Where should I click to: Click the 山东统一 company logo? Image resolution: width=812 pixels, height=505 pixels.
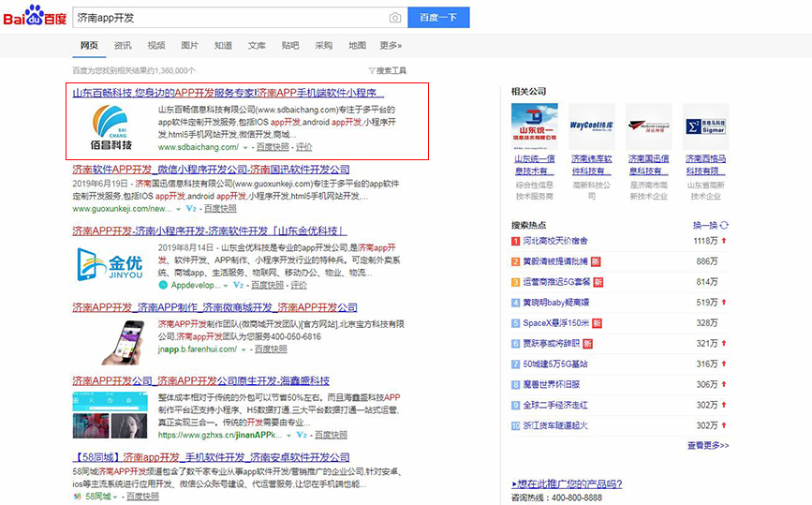click(535, 126)
